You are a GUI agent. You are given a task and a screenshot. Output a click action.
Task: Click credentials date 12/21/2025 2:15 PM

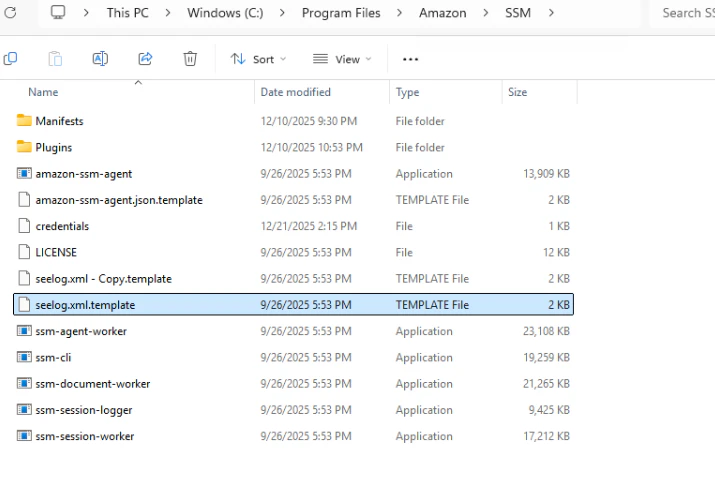tap(309, 226)
